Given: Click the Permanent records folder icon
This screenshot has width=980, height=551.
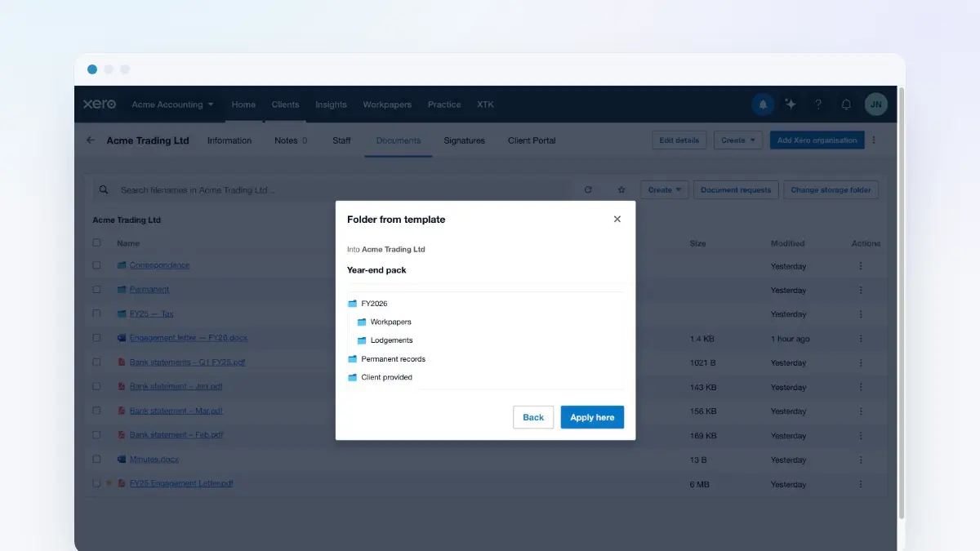Looking at the screenshot, I should pos(353,359).
